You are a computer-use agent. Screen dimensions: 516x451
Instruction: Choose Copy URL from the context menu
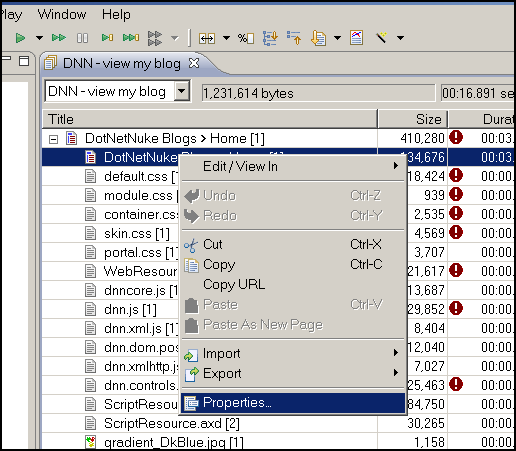coord(293,285)
